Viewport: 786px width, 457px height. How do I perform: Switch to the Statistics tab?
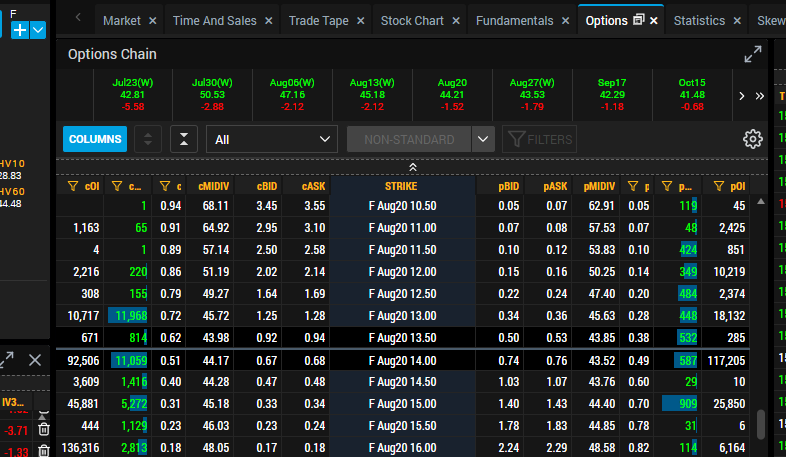click(x=699, y=21)
